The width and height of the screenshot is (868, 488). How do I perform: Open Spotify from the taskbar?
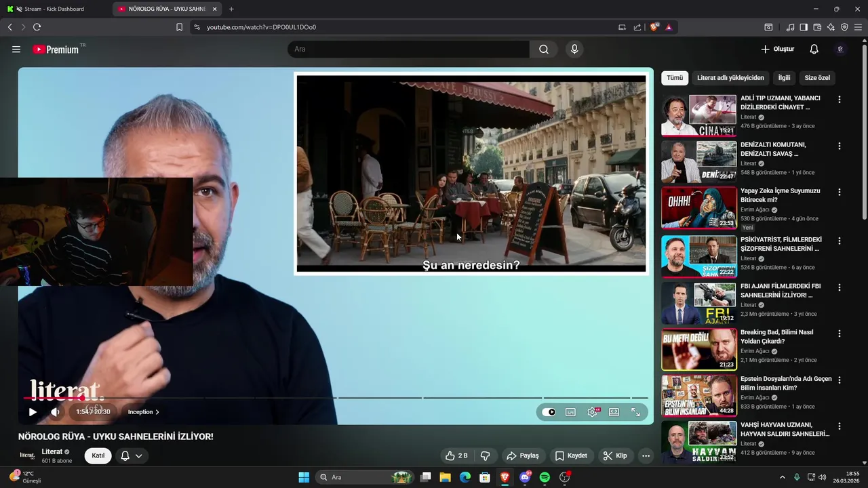(545, 477)
